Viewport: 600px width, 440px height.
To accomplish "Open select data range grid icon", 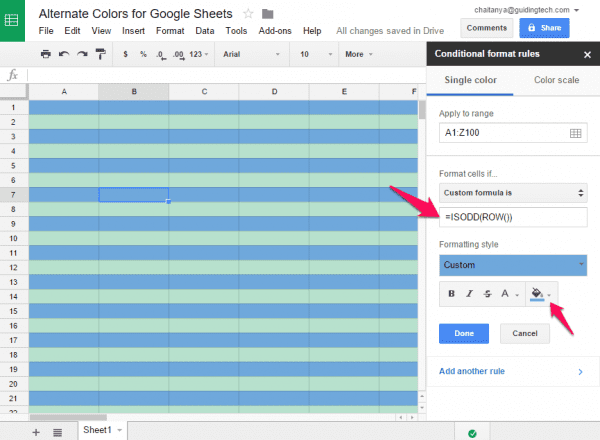I will (x=575, y=133).
